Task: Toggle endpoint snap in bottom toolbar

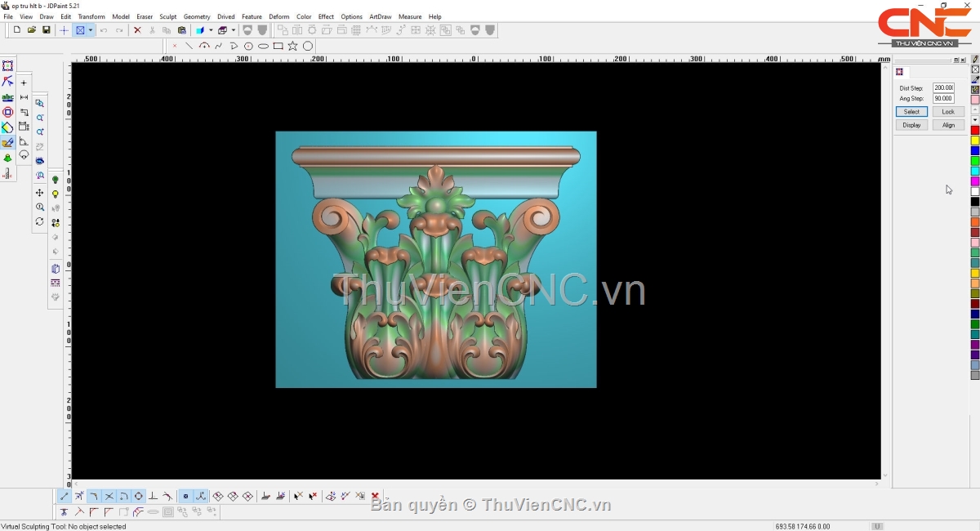Action: (65, 496)
